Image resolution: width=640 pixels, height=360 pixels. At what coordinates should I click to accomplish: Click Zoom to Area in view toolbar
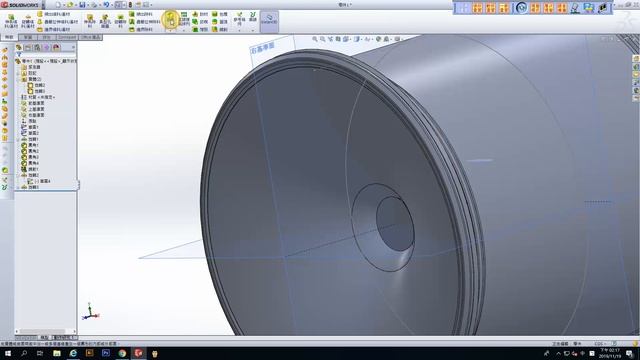(322, 39)
